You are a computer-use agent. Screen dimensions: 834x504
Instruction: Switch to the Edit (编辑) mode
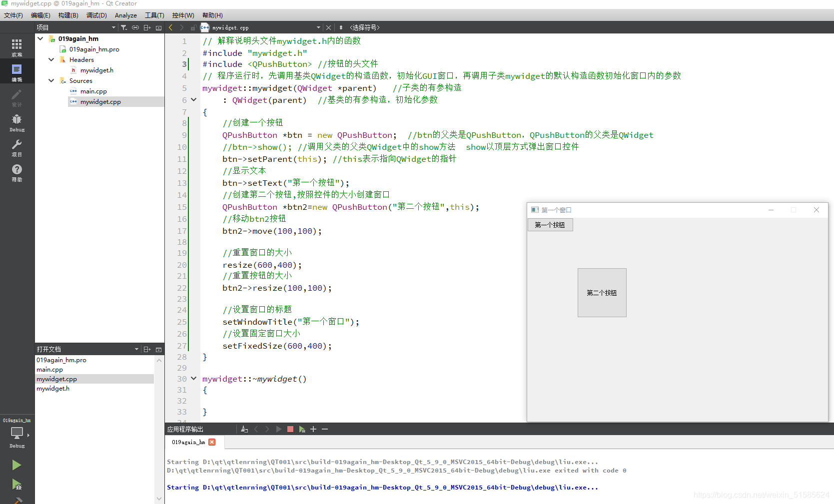[x=17, y=72]
